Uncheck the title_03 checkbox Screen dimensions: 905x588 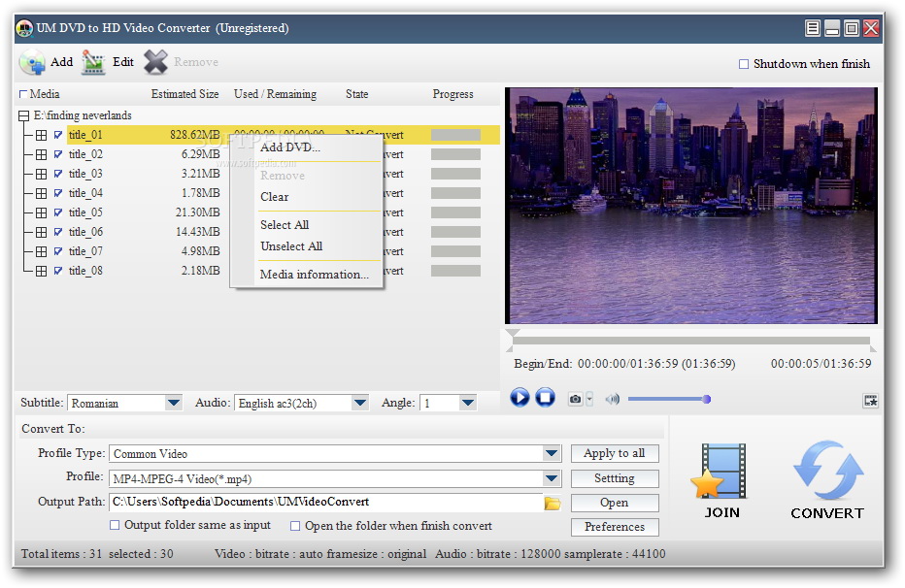coord(58,174)
